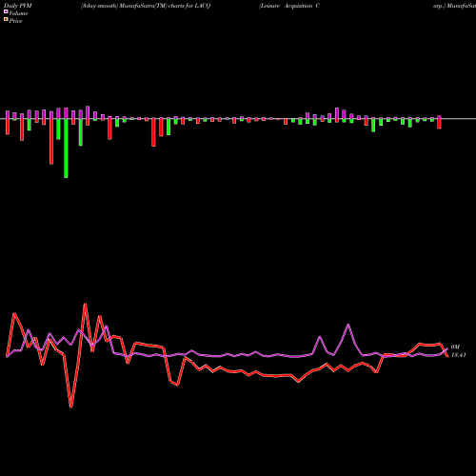476x476 pixels.
Task: Click the Volume legend purple swatch
Action: pos(6,12)
